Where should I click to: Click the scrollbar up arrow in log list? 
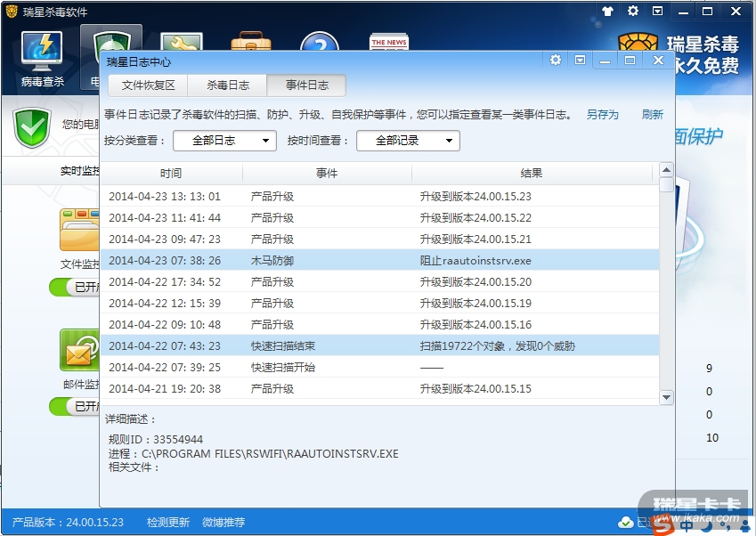[x=666, y=170]
